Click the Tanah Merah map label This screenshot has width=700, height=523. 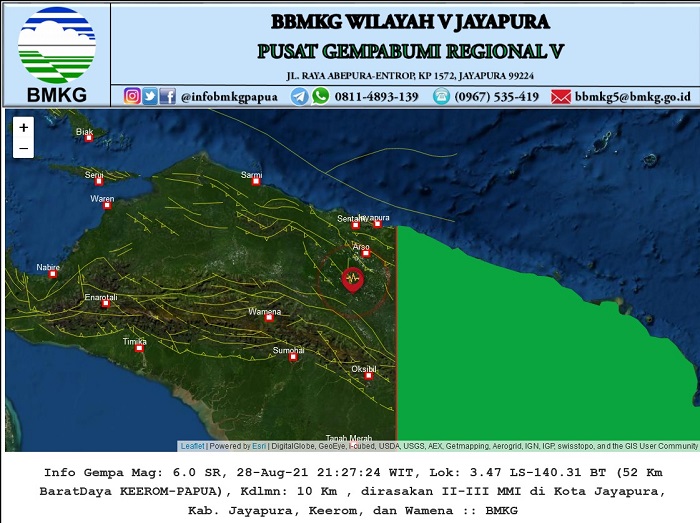click(349, 438)
